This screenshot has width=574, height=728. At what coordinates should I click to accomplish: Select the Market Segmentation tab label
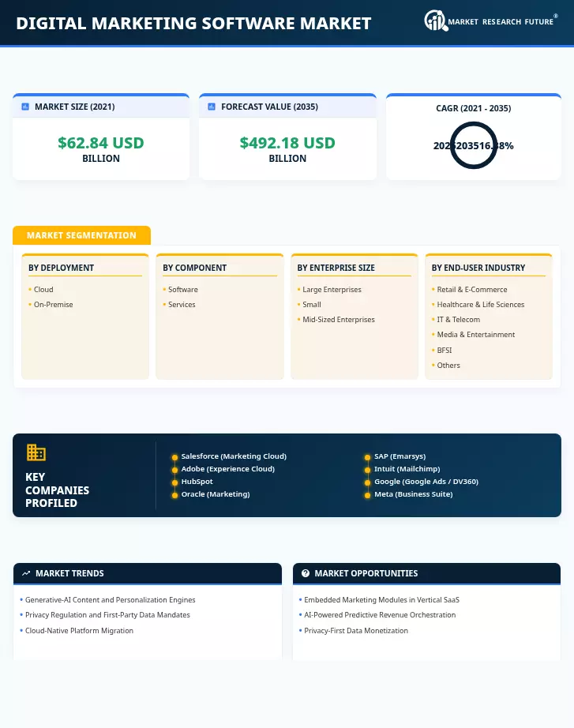pos(82,235)
